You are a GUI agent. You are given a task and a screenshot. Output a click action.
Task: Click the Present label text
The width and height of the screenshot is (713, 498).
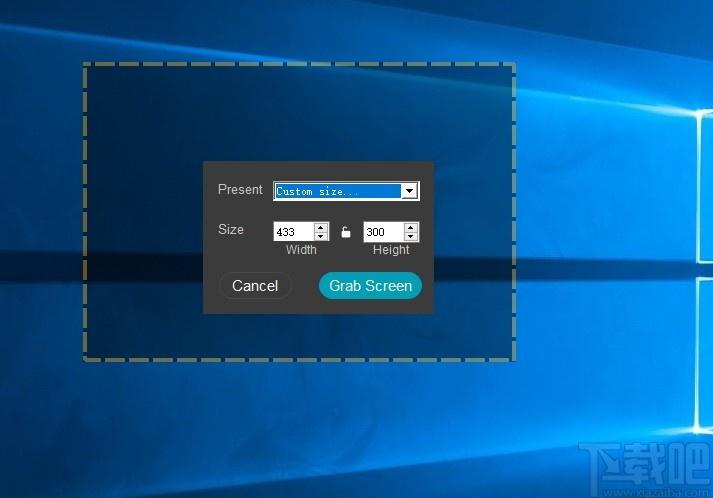(x=240, y=189)
